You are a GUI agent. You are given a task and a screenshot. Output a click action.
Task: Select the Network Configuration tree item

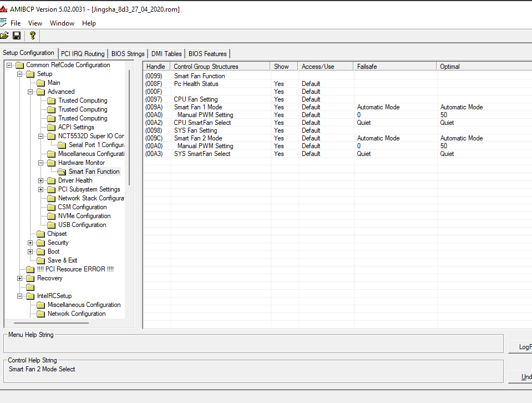(x=77, y=314)
